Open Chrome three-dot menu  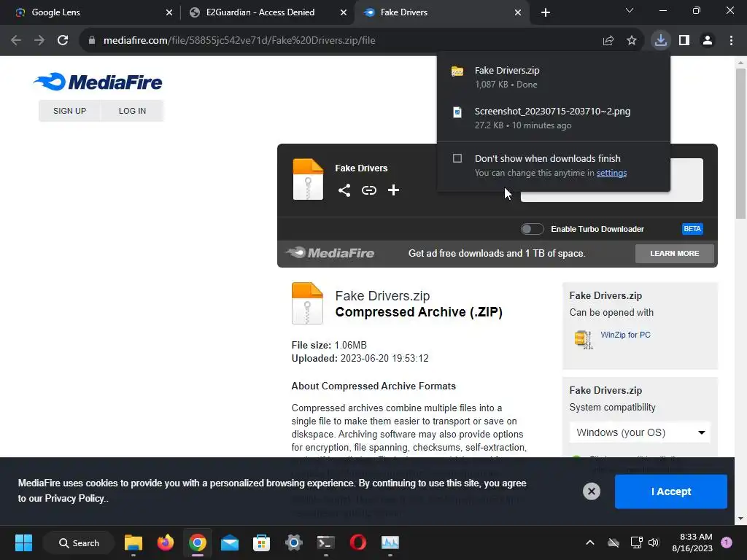[731, 40]
